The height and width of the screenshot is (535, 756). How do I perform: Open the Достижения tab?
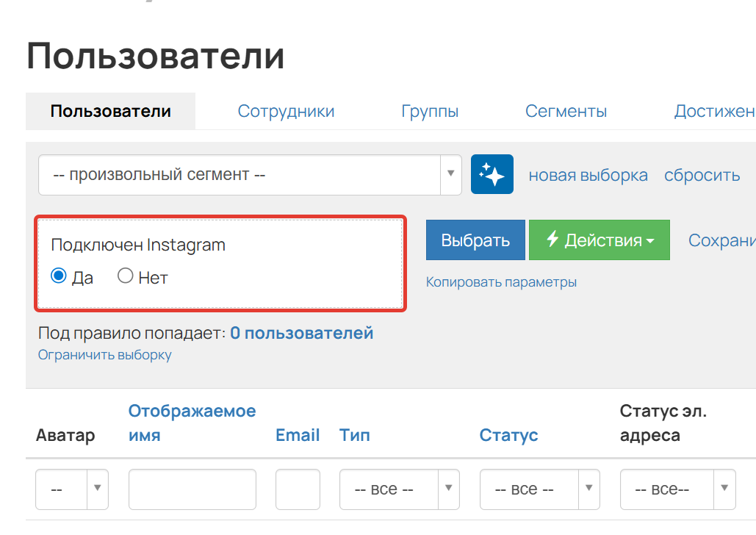coord(715,111)
